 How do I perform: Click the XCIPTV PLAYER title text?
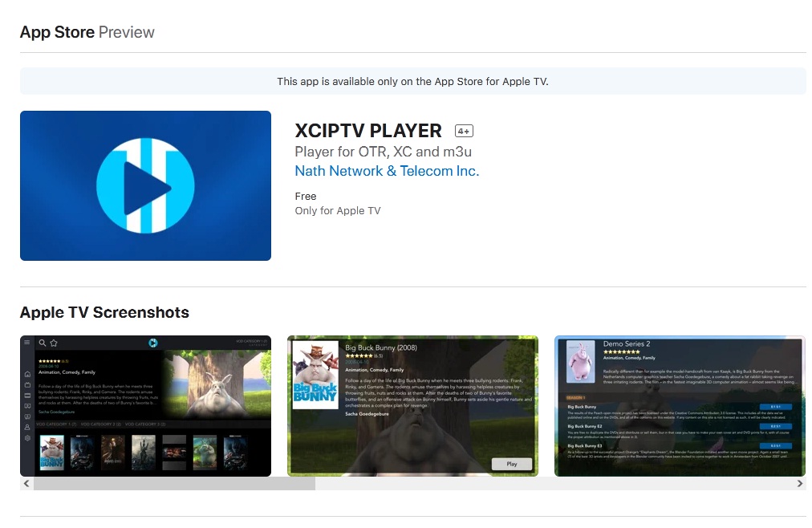[x=367, y=131]
